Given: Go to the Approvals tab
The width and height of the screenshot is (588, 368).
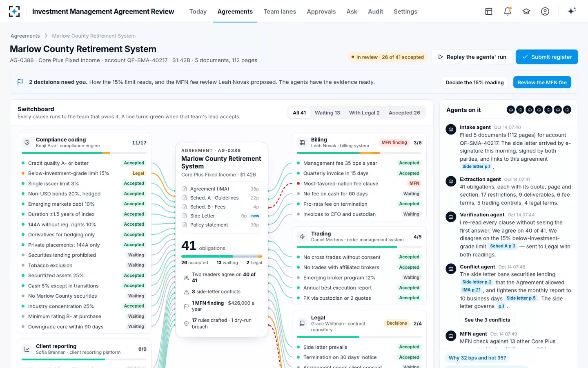Looking at the screenshot, I should pos(321,11).
